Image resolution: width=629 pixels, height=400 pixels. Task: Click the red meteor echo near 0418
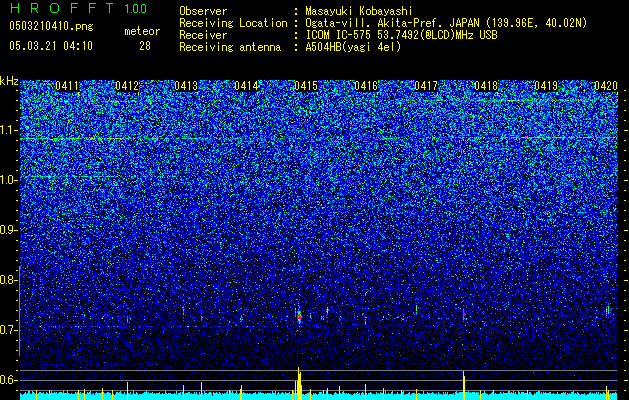coord(464,313)
